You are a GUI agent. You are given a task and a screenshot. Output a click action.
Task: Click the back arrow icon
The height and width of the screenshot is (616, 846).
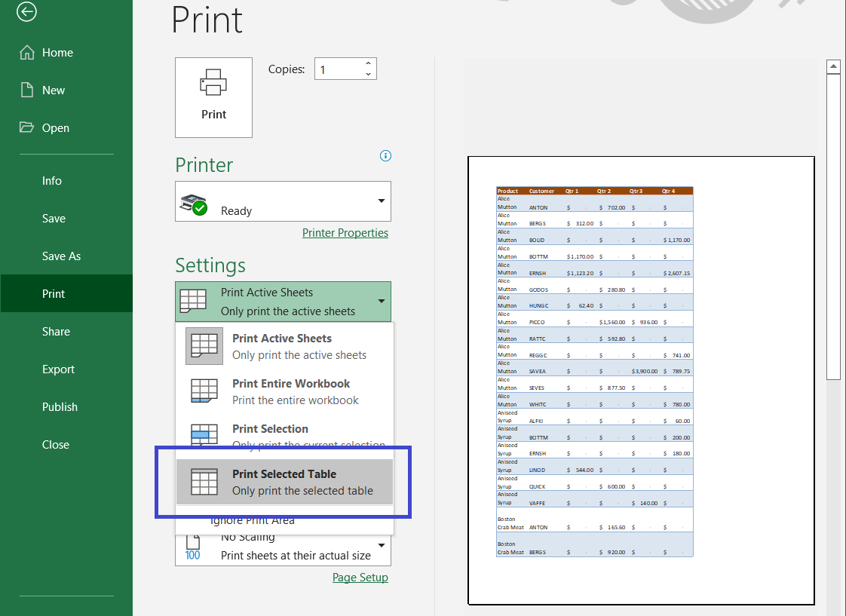[x=26, y=11]
